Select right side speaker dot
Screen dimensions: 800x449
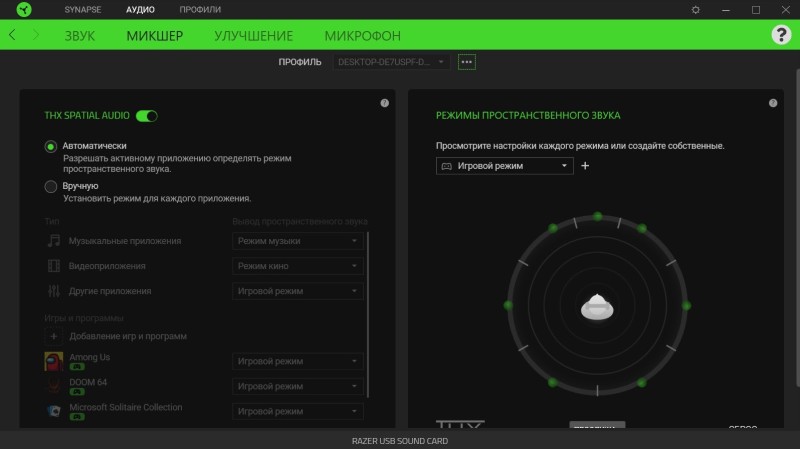(x=687, y=306)
